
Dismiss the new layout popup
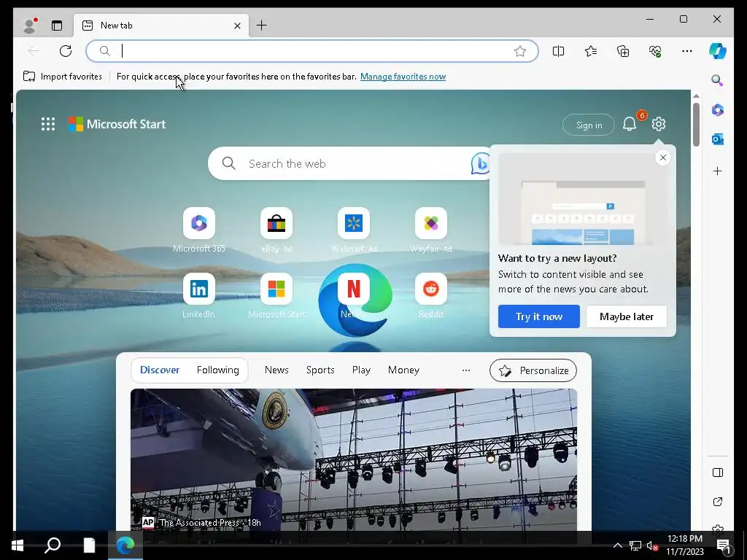662,157
